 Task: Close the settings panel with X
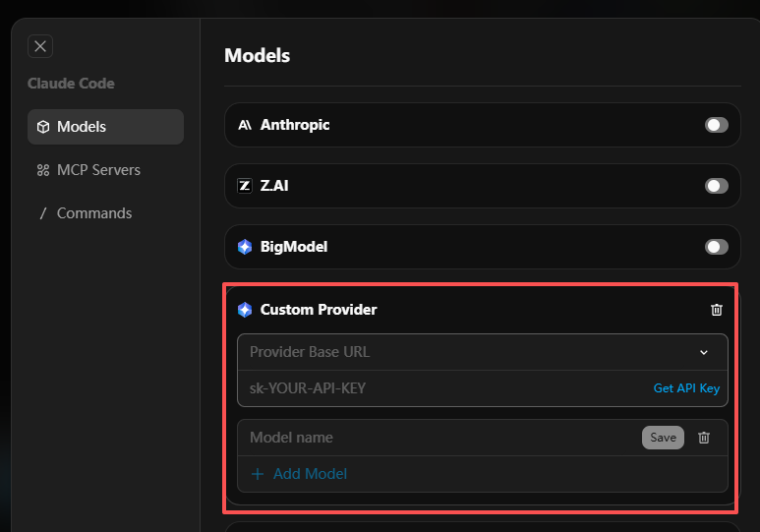coord(40,46)
